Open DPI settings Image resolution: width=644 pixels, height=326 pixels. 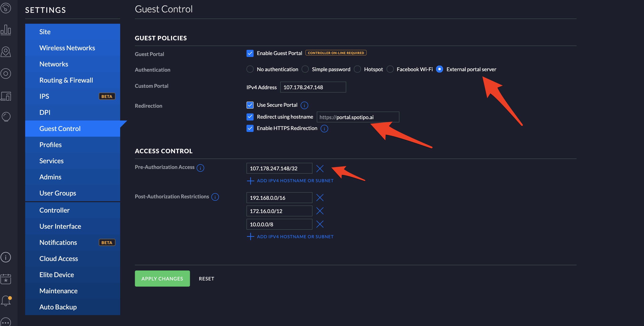pos(72,112)
